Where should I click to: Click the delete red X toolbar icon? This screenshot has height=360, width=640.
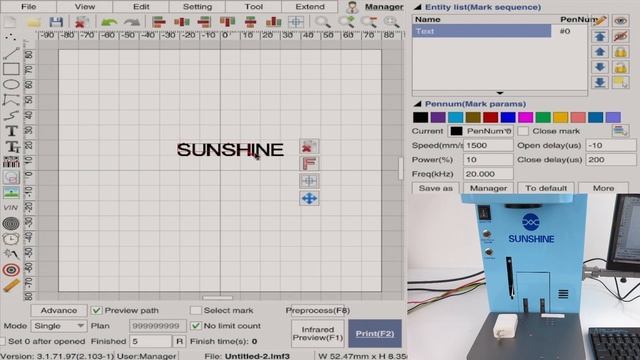(82, 22)
